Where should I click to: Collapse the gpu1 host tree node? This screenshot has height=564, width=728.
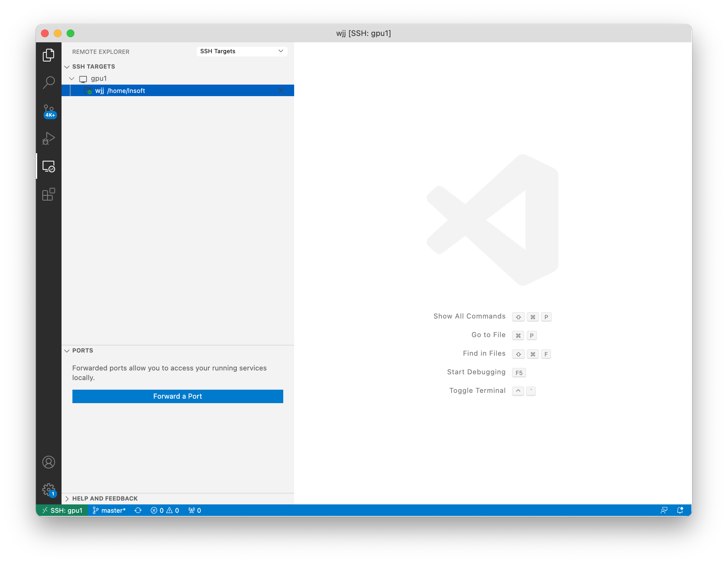coord(72,79)
